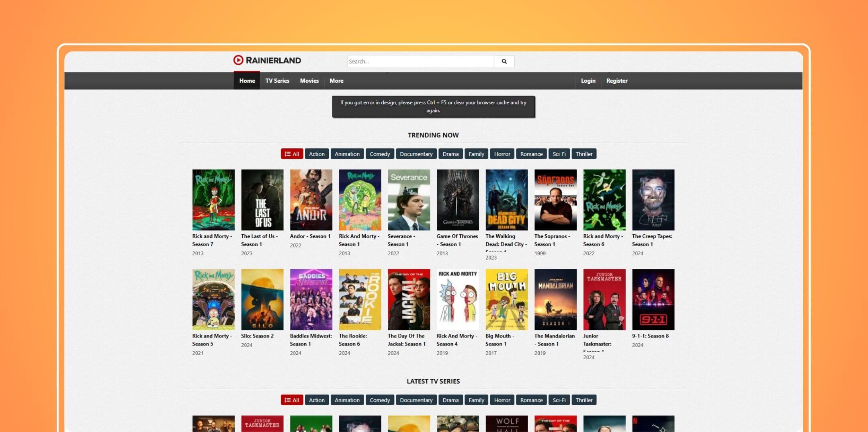
Task: Filter Latest TV Series by Action
Action: tap(317, 400)
